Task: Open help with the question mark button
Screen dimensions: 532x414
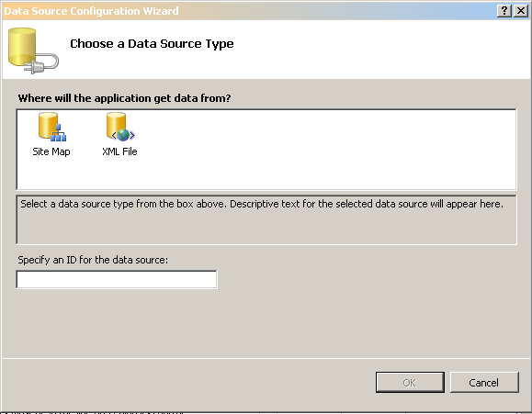Action: [504, 11]
